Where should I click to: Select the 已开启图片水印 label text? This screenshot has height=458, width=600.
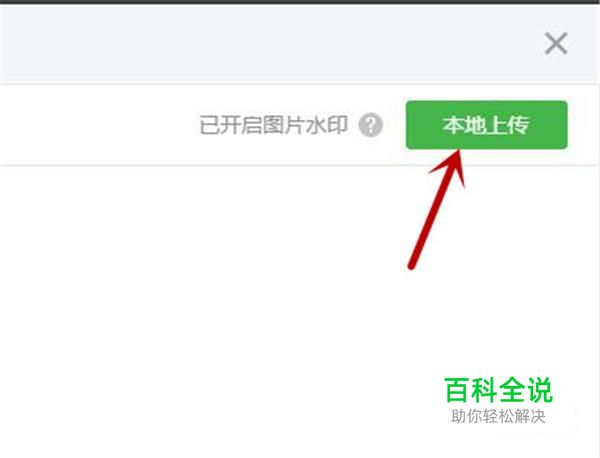click(x=274, y=125)
